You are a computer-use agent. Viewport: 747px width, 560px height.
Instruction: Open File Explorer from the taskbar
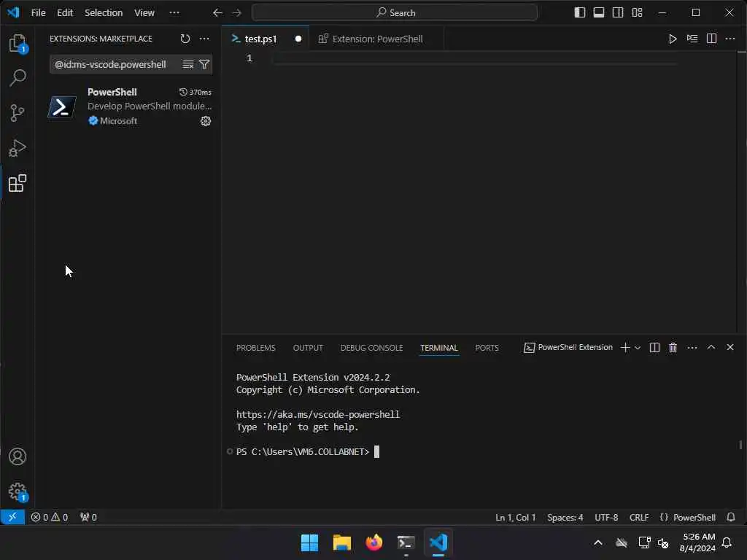pos(341,542)
